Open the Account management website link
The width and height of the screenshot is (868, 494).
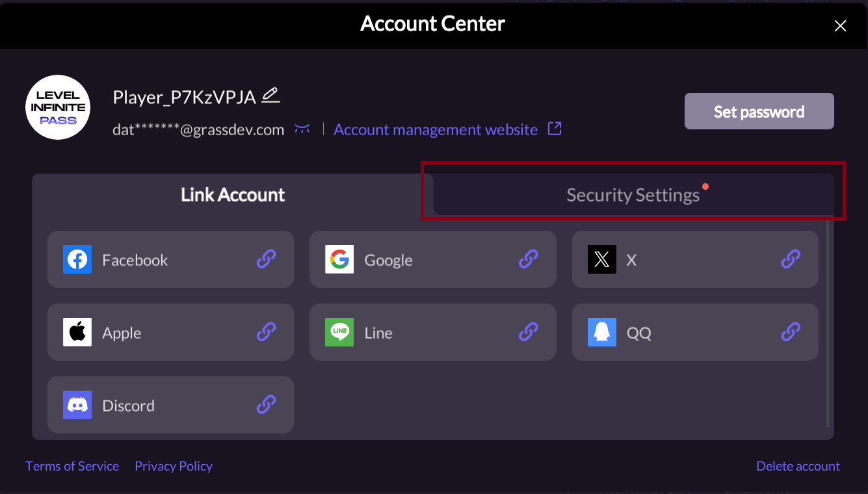pyautogui.click(x=435, y=129)
